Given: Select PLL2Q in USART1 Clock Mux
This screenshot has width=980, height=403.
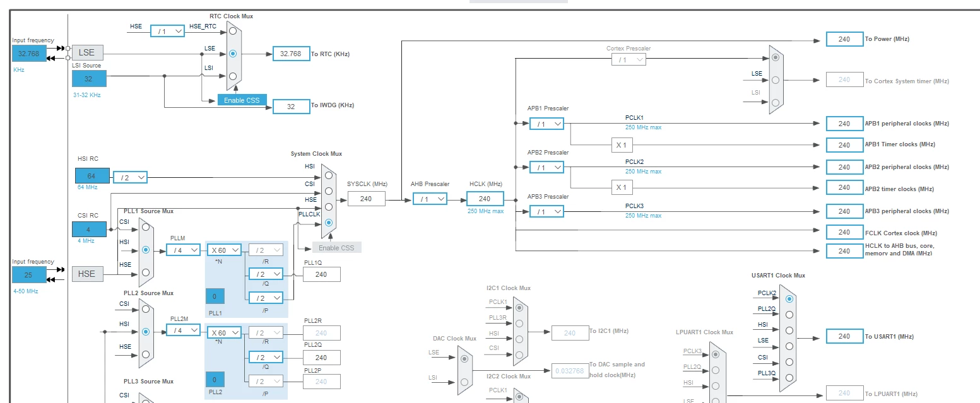Looking at the screenshot, I should [789, 314].
